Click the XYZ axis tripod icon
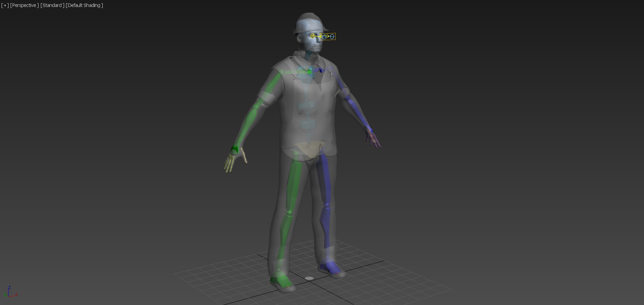This screenshot has width=644, height=305. tap(10, 292)
